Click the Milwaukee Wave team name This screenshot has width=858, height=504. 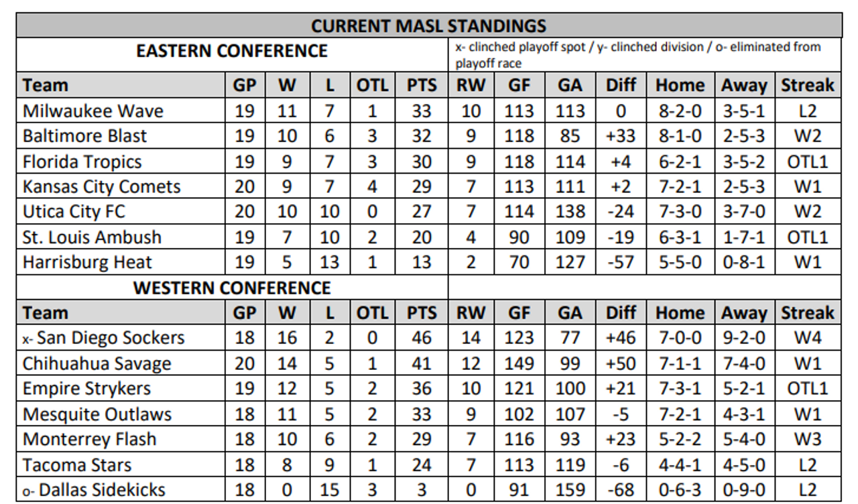[x=93, y=111]
